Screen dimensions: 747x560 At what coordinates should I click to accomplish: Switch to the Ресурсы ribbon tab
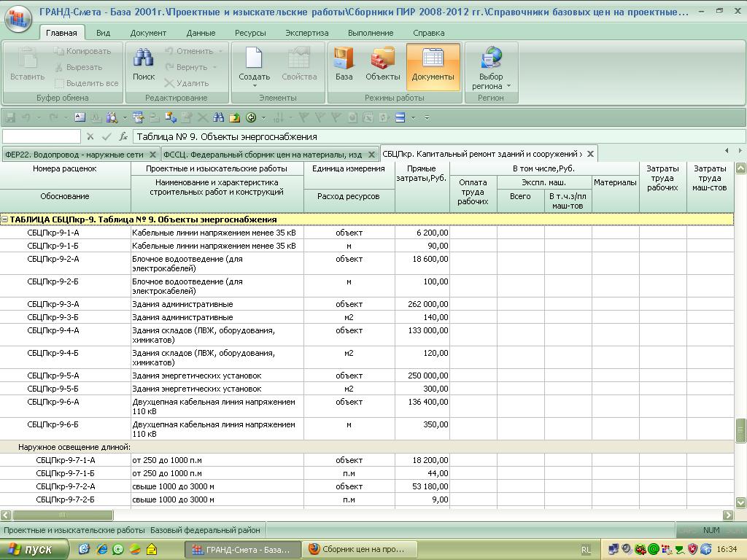(x=250, y=33)
